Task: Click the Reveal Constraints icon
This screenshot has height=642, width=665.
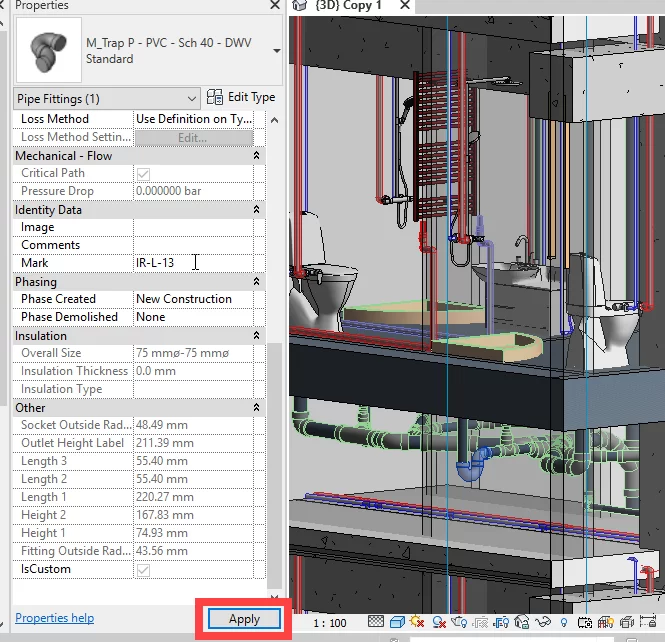Action: (x=649, y=622)
